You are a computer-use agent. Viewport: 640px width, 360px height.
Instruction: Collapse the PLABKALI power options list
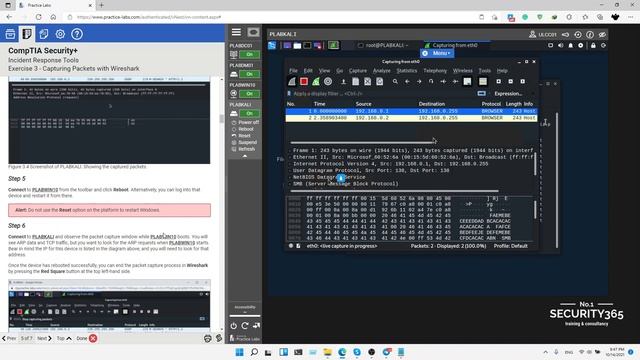pos(245,156)
